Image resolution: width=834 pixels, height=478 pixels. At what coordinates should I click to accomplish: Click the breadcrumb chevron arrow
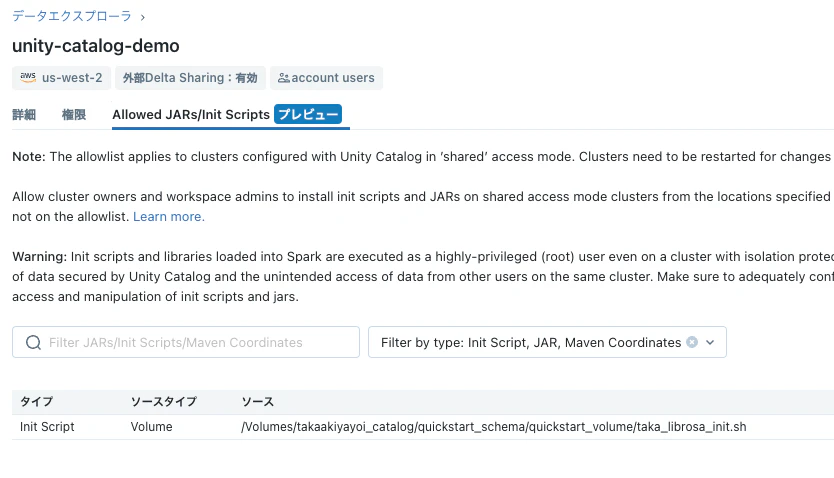tap(143, 18)
